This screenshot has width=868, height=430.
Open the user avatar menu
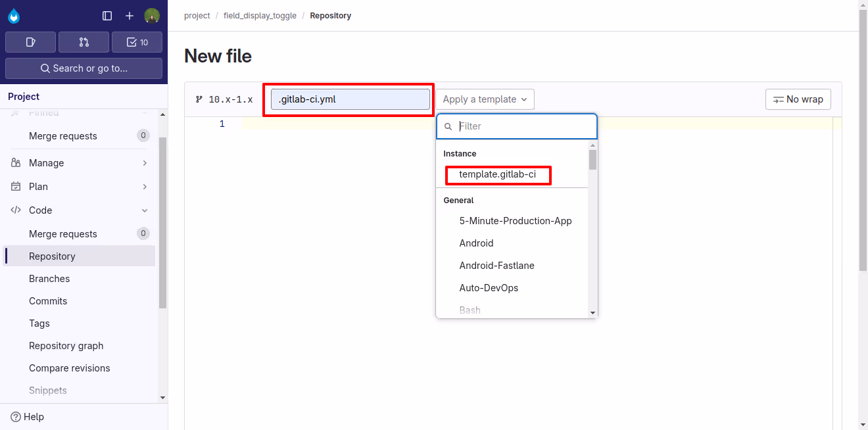point(152,16)
